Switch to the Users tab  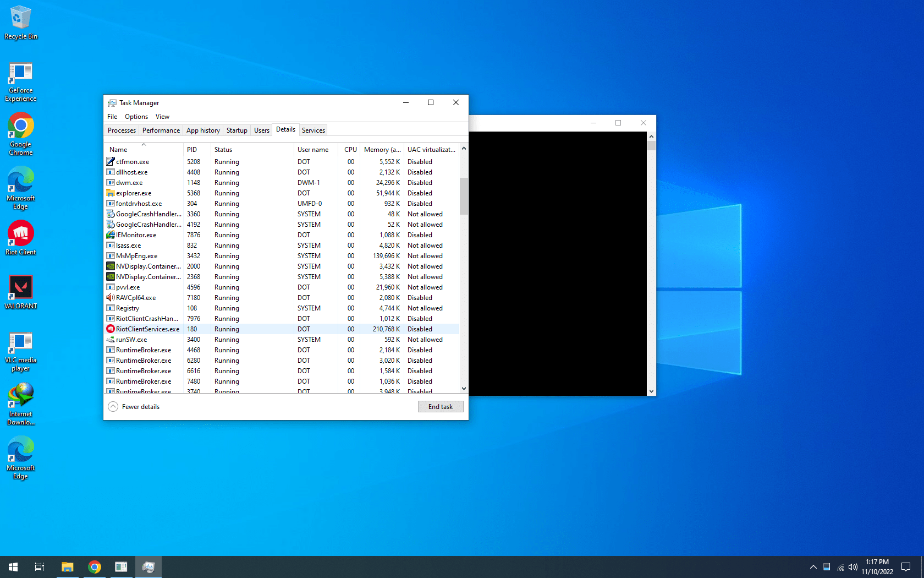click(x=262, y=130)
